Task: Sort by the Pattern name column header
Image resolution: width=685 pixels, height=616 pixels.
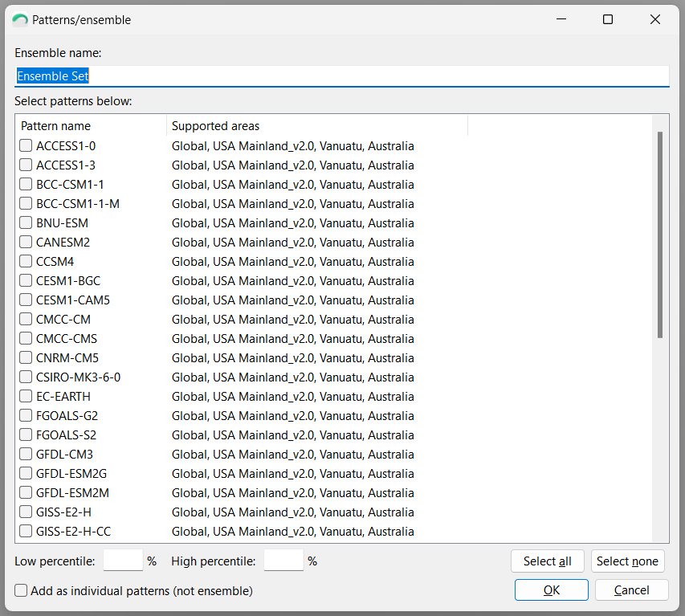Action: (x=91, y=126)
